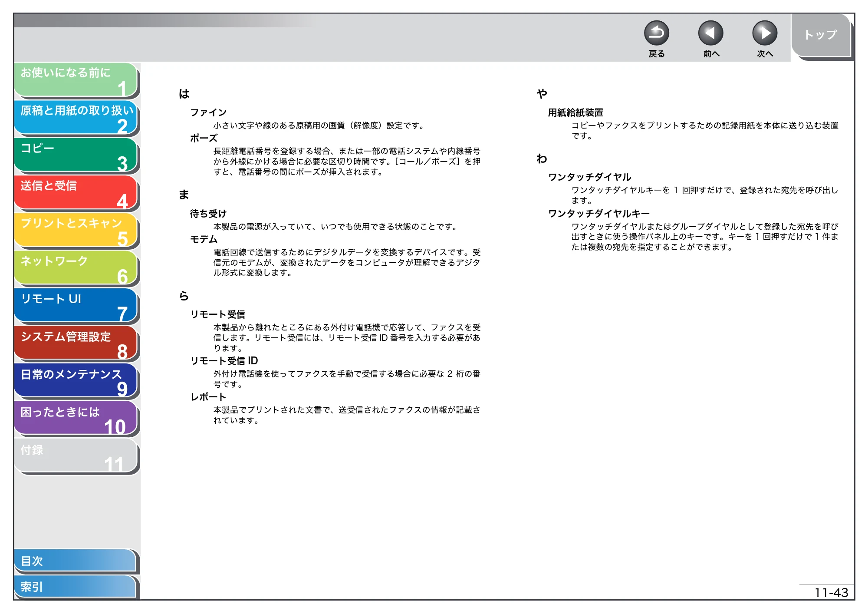The width and height of the screenshot is (868, 614).
Task: Open the 索引 index button
Action: (x=76, y=587)
